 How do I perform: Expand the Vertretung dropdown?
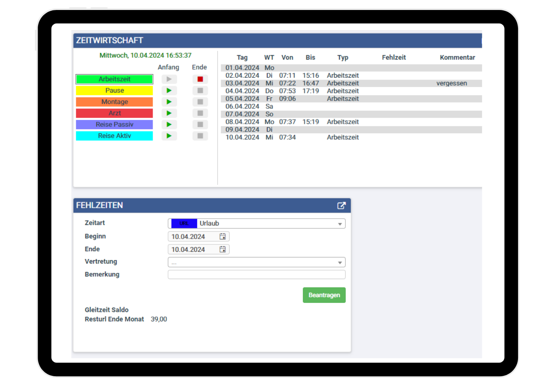pos(340,262)
